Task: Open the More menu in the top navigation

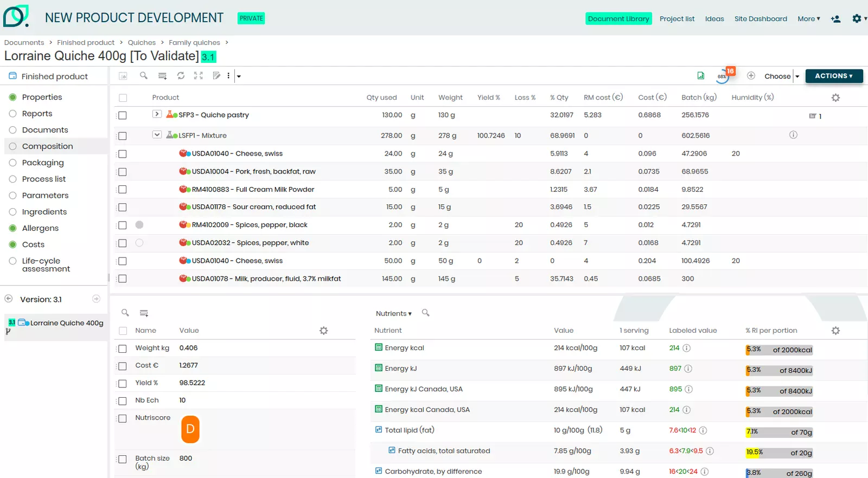Action: (x=809, y=19)
